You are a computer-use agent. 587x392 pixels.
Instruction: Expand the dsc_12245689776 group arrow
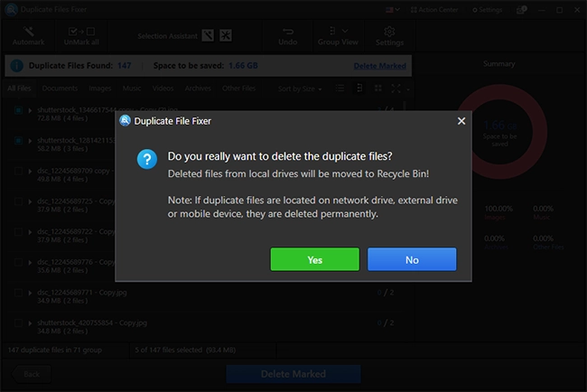[30, 263]
